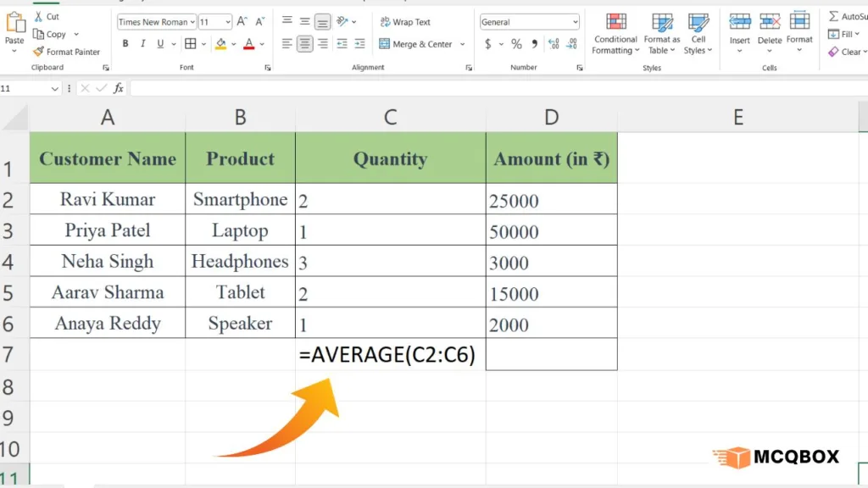Click the Format Painter brush icon
The width and height of the screenshot is (868, 488).
click(x=38, y=52)
